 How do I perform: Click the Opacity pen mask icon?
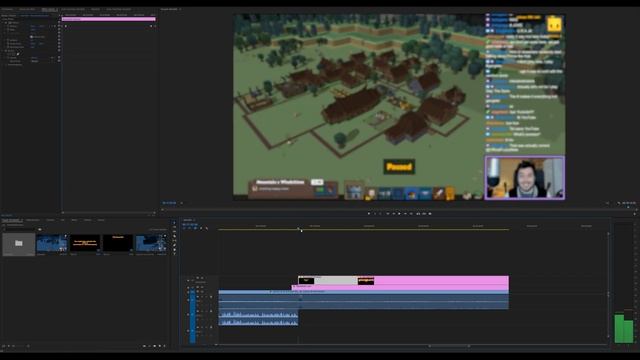[x=18, y=54]
